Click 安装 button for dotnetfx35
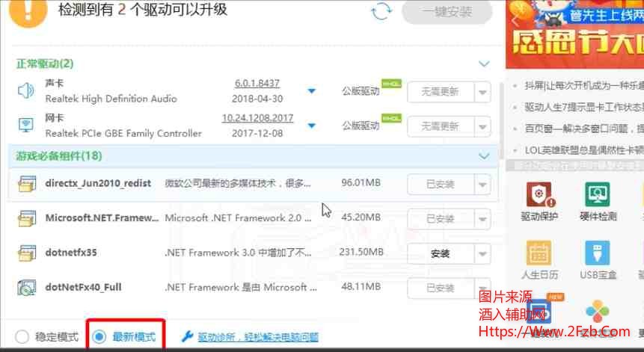The width and height of the screenshot is (644, 352). [x=441, y=254]
